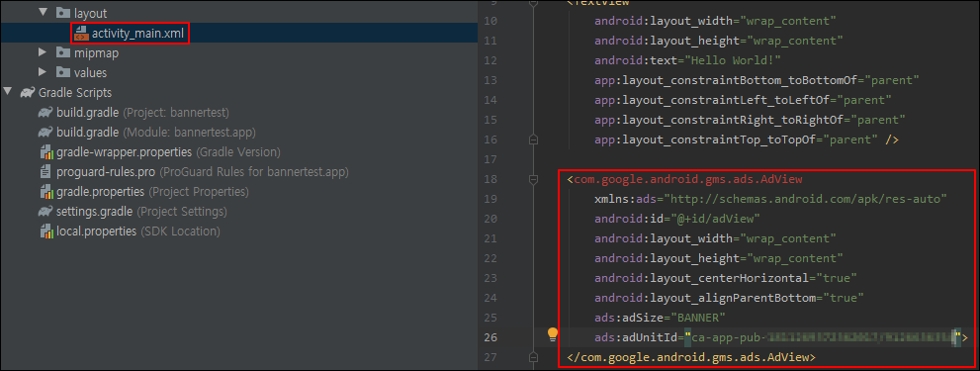Click android:layout_width code on line 21
The height and width of the screenshot is (371, 980).
point(715,239)
